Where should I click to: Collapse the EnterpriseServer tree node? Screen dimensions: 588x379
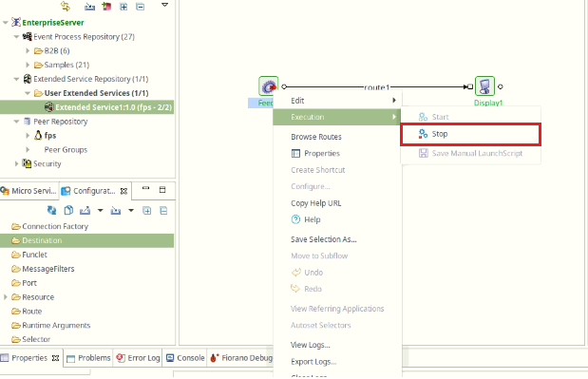click(6, 23)
